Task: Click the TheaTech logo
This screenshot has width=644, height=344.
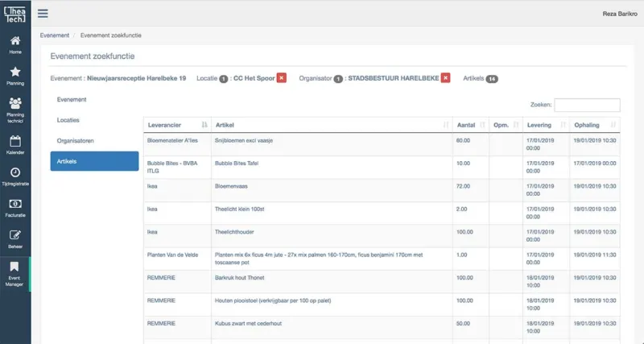Action: pos(14,15)
